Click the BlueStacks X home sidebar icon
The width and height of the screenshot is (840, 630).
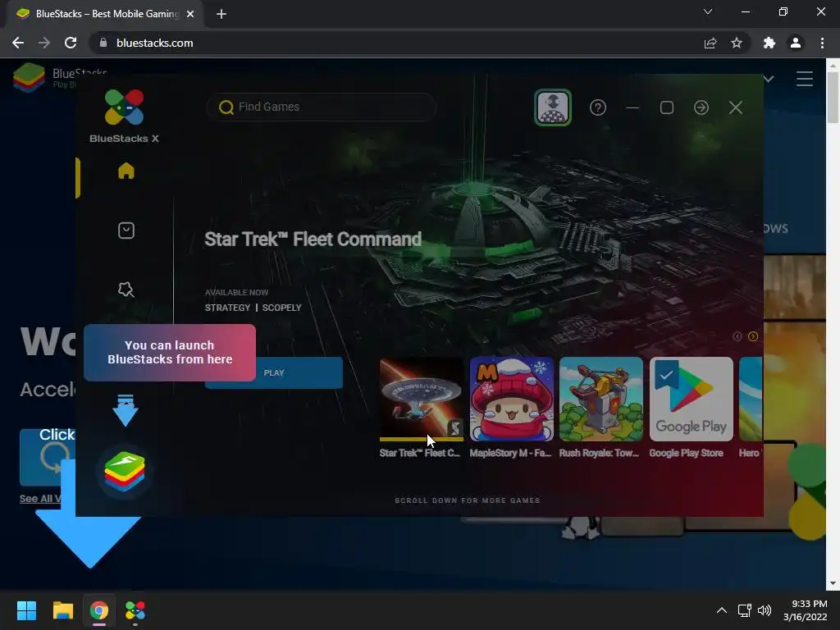126,171
